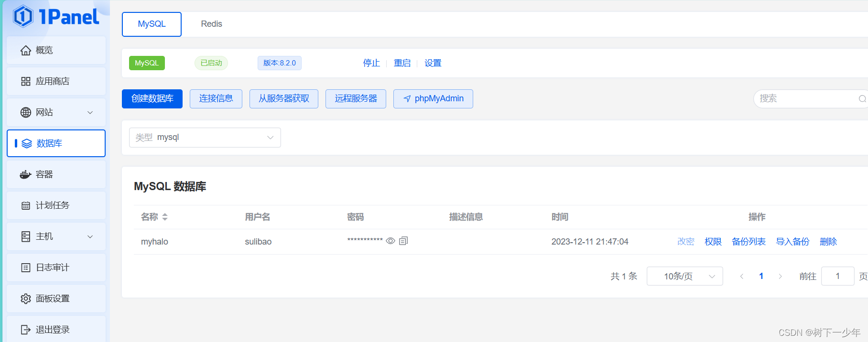868x342 pixels.
Task: Open phpMyAdmin button
Action: coord(433,99)
